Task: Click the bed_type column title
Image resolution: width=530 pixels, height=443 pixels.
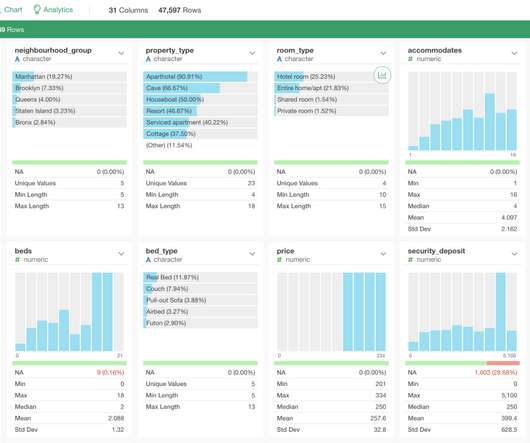Action: 162,251
